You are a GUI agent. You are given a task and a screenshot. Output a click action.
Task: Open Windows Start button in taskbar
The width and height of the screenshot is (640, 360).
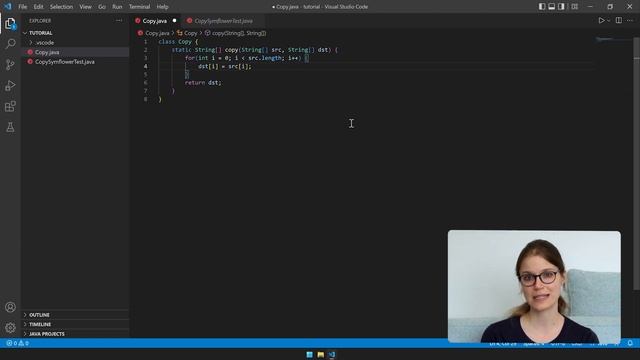coord(309,355)
